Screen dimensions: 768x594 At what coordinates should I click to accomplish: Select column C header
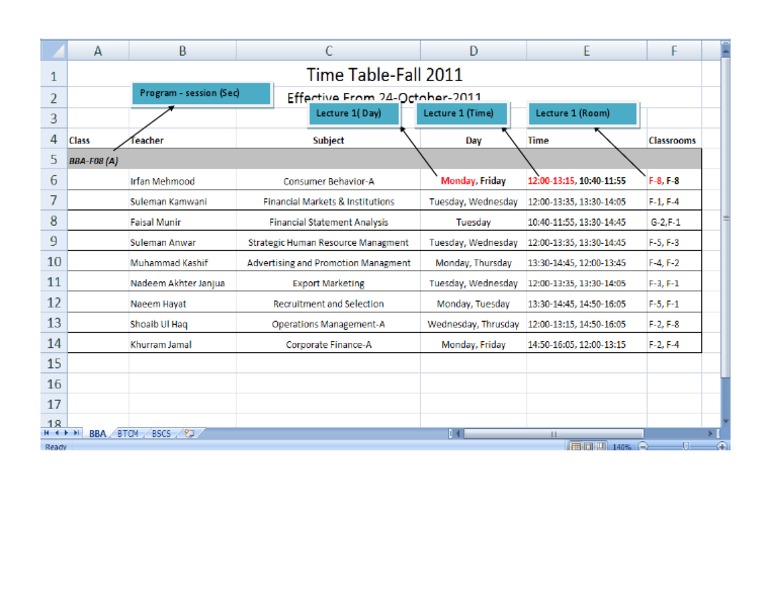328,50
